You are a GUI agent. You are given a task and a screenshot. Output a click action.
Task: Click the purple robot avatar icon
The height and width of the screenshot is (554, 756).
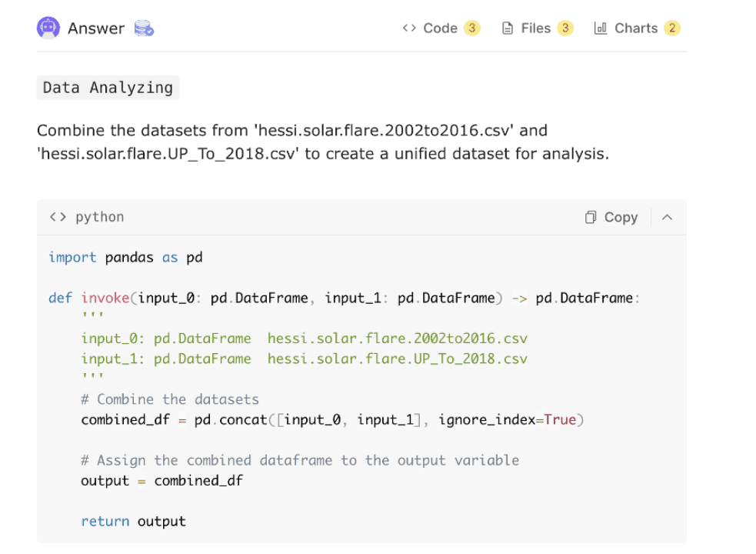[x=48, y=28]
